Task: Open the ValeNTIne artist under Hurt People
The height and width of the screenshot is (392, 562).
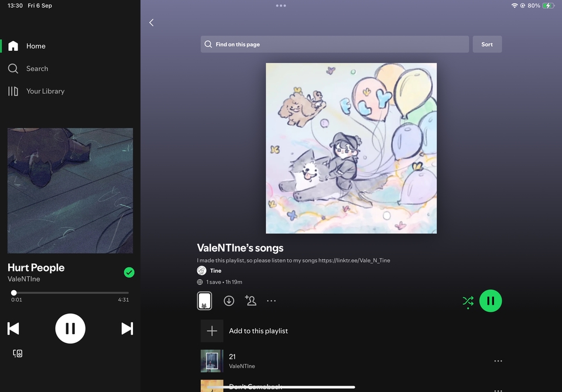Action: [23, 278]
